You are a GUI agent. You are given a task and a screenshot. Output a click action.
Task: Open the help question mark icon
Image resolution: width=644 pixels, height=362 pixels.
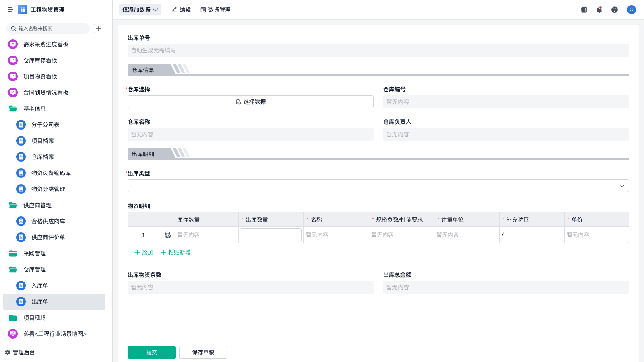[615, 10]
